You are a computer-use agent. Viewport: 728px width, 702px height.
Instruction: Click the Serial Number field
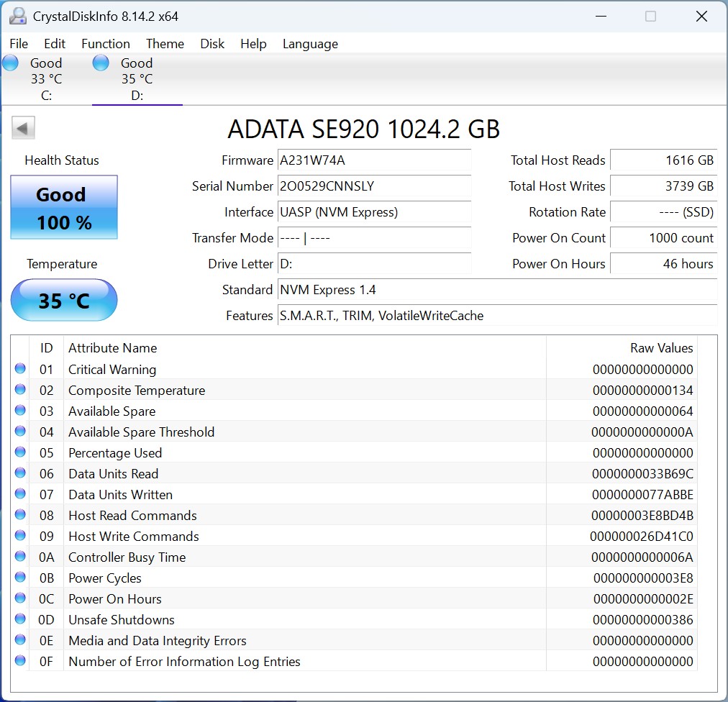[374, 186]
